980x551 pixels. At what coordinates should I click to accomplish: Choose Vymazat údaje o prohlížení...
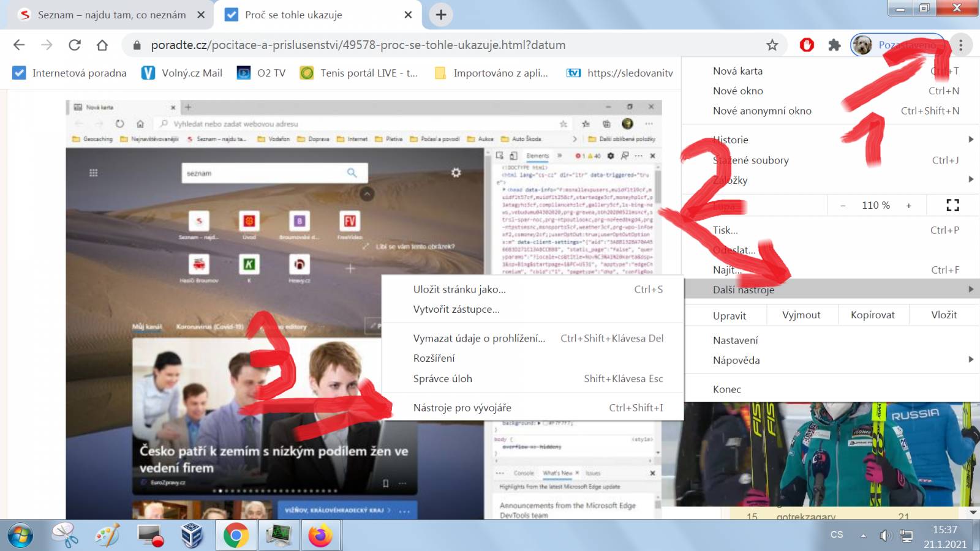532,338
